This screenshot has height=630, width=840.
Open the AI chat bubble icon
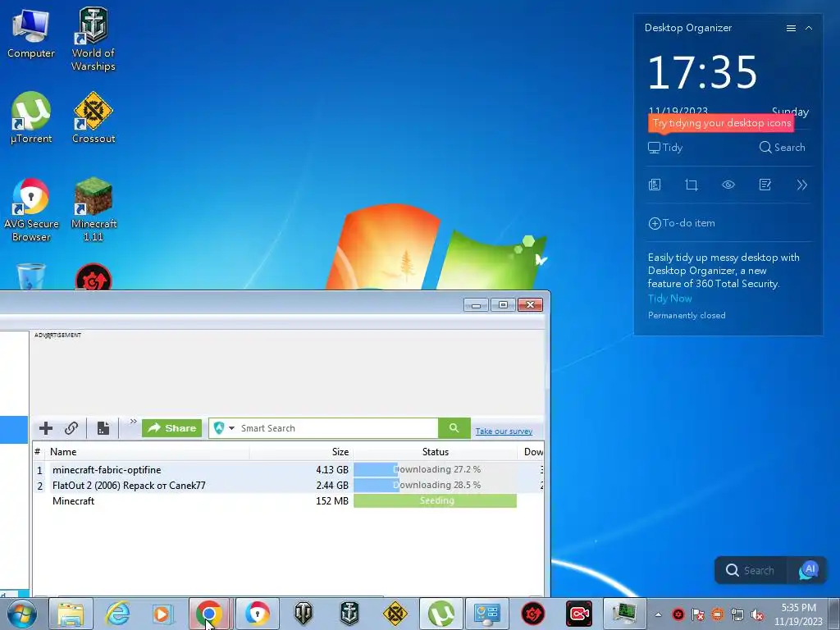[x=808, y=570]
